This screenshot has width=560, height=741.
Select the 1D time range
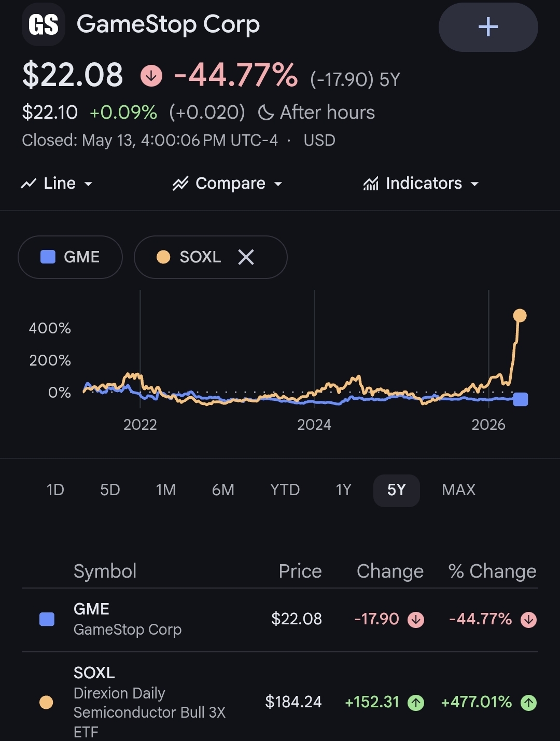pos(55,490)
